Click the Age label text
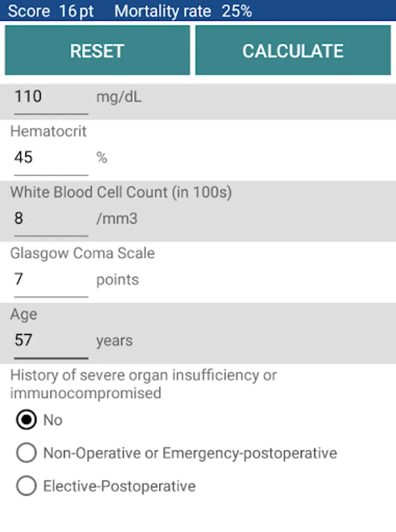Screen dimensions: 396x532 coord(24,314)
